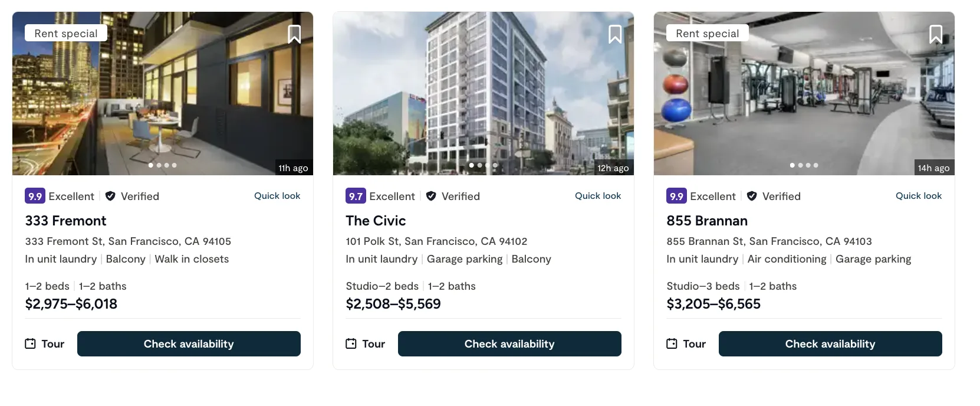Open Quick look for 855 Brannan
This screenshot has height=406, width=980.
(x=919, y=195)
